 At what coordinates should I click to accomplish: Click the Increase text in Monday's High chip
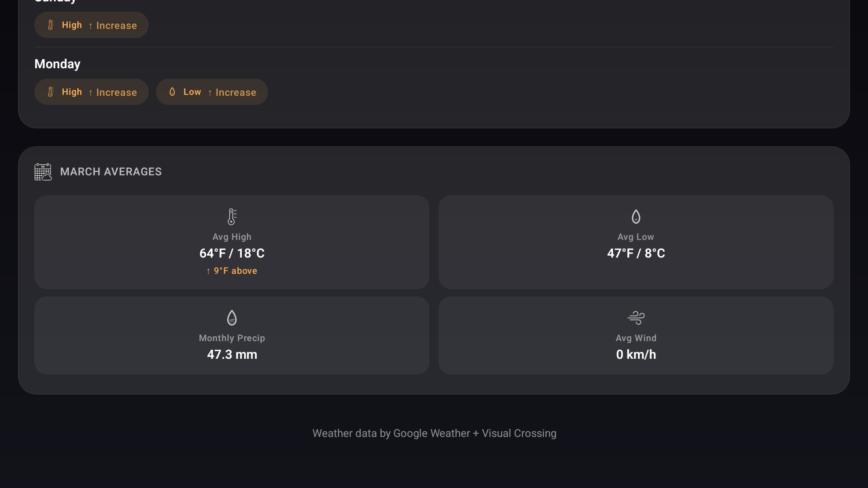116,93
